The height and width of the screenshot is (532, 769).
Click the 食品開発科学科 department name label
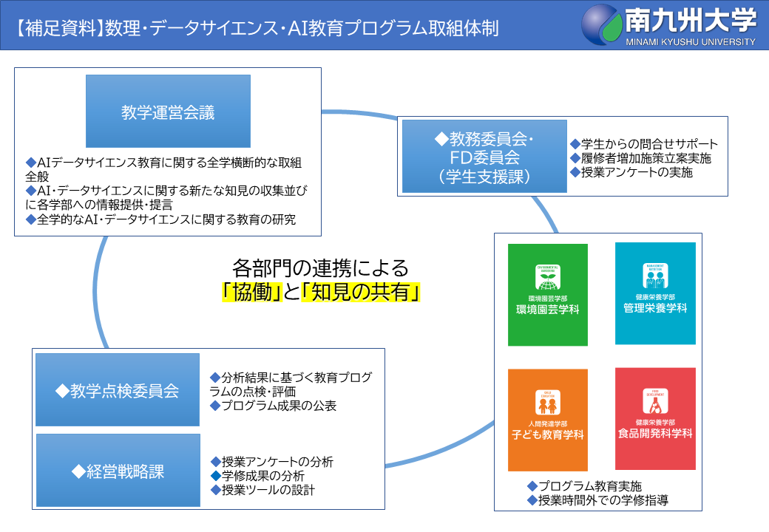(x=655, y=434)
